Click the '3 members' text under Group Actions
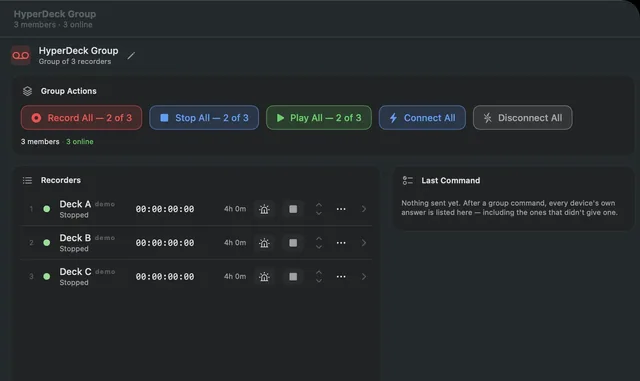The height and width of the screenshot is (381, 640). tap(40, 142)
